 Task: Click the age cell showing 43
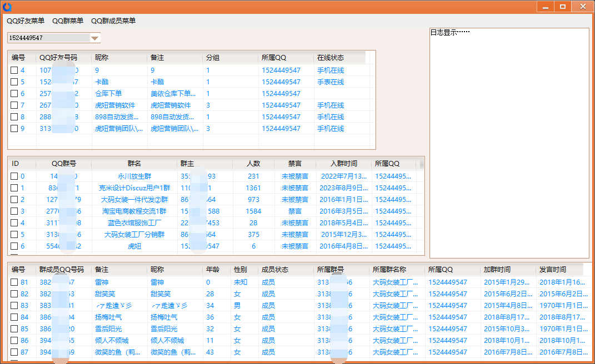[x=210, y=352]
